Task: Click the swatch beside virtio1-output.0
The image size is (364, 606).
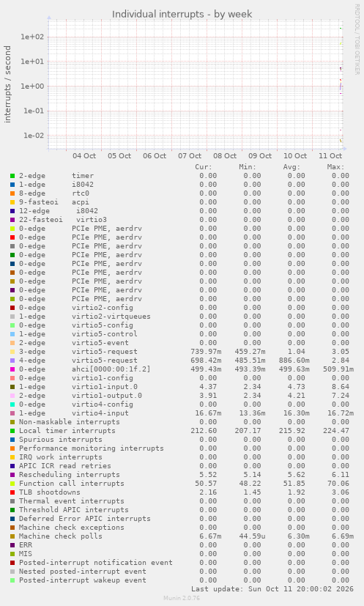Action: coord(12,396)
